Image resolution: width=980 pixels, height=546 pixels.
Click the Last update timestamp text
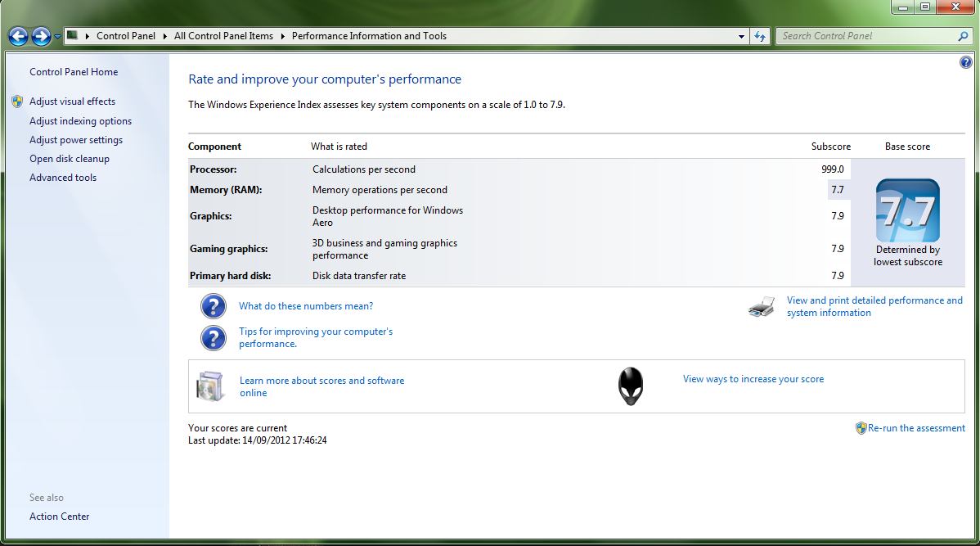(x=258, y=440)
